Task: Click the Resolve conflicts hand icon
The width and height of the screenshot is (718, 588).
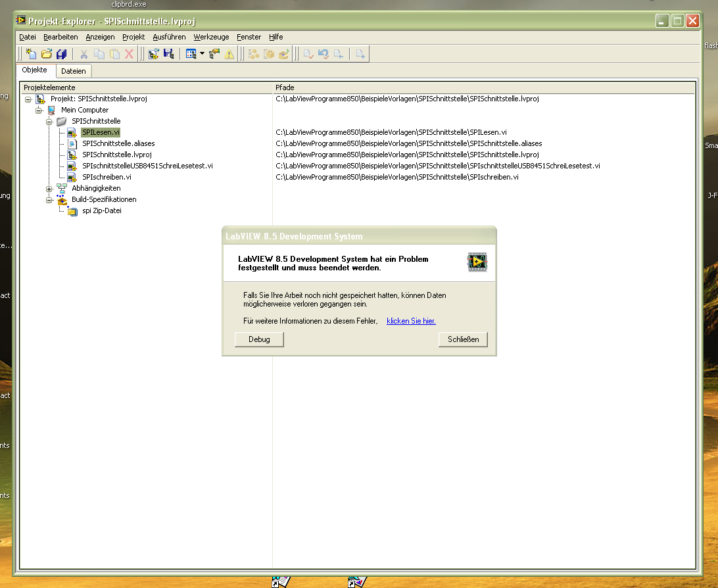Action: pyautogui.click(x=214, y=54)
